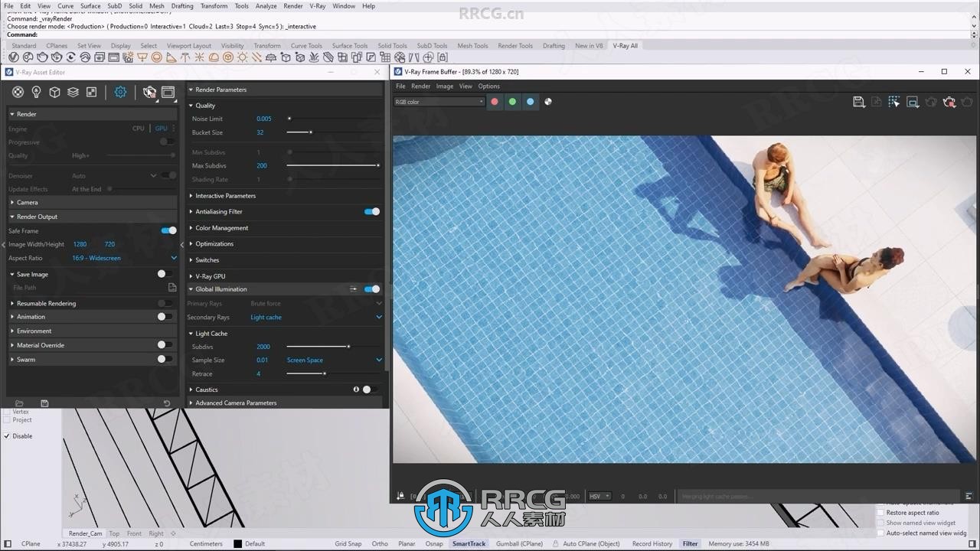The width and height of the screenshot is (980, 551).
Task: Reset settings with the undo arrow icon
Action: click(167, 403)
